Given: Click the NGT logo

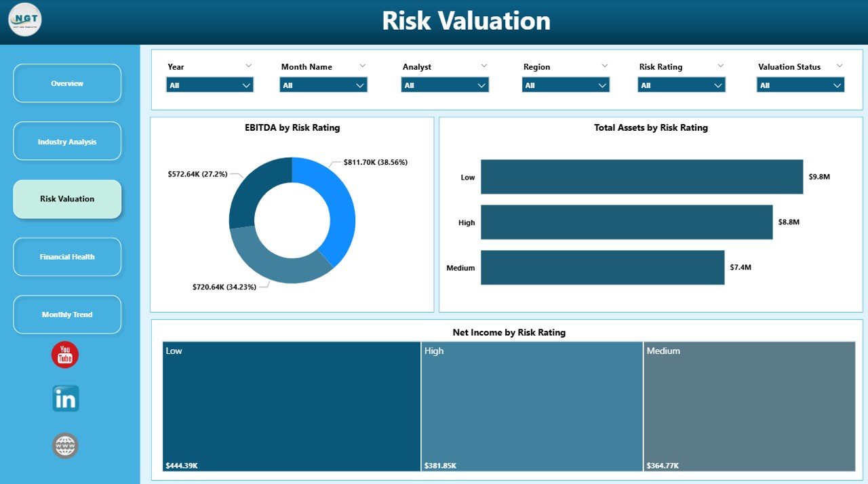Looking at the screenshot, I should [x=24, y=20].
